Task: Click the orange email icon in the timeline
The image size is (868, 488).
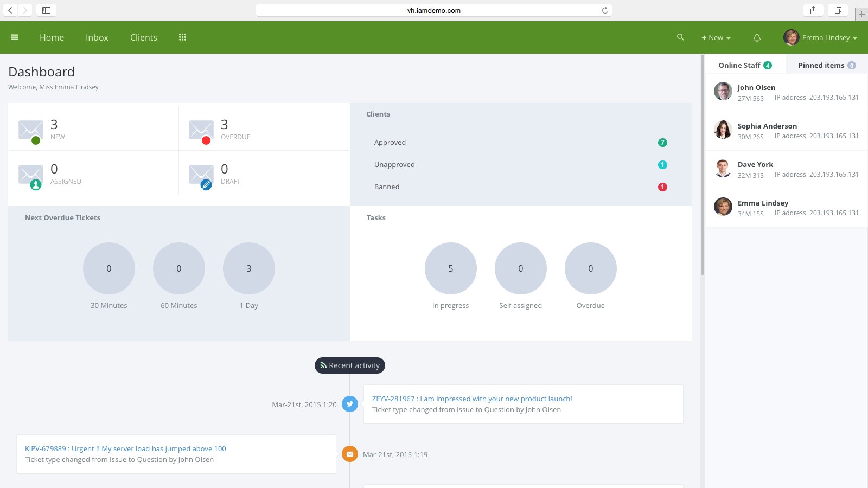Action: click(x=350, y=454)
